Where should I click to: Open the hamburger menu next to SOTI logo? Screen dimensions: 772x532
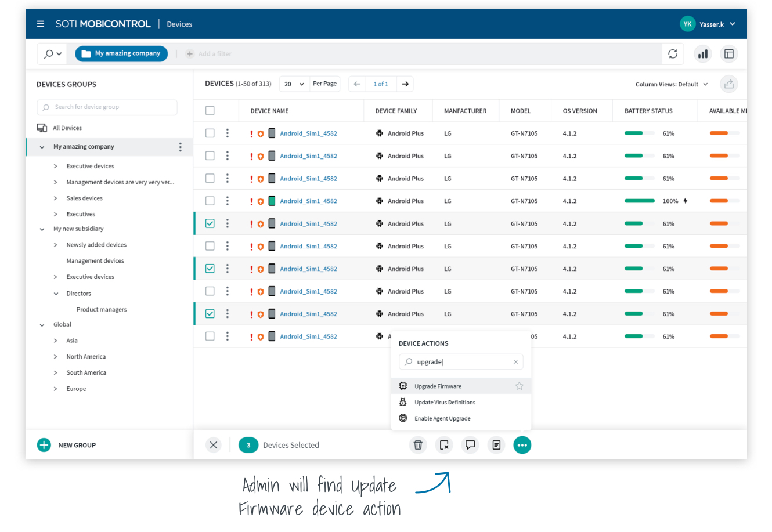pos(41,24)
